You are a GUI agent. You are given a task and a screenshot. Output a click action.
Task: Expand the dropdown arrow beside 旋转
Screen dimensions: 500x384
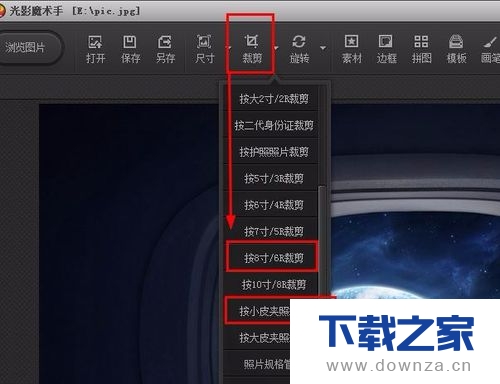(323, 48)
